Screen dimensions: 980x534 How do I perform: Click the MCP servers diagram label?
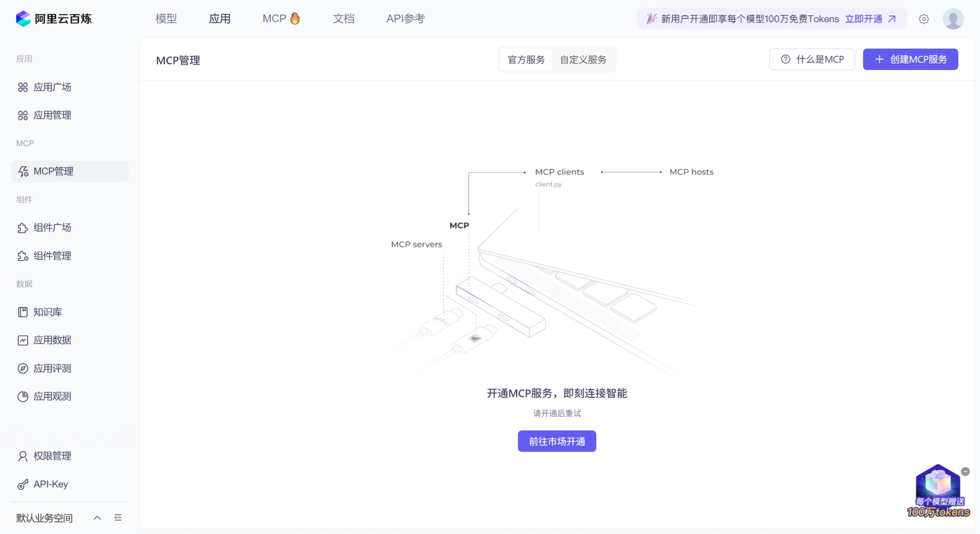tap(416, 244)
